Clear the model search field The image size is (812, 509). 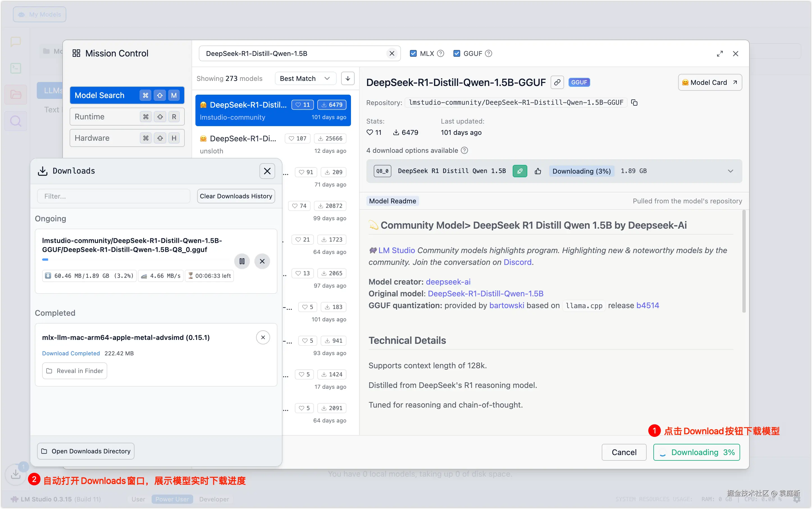pos(392,54)
